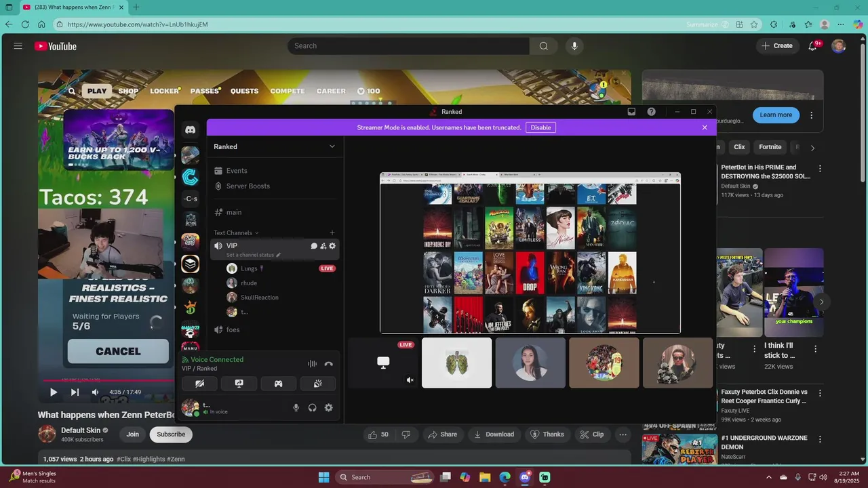
Task: Collapse Text Channels category
Action: [236, 232]
